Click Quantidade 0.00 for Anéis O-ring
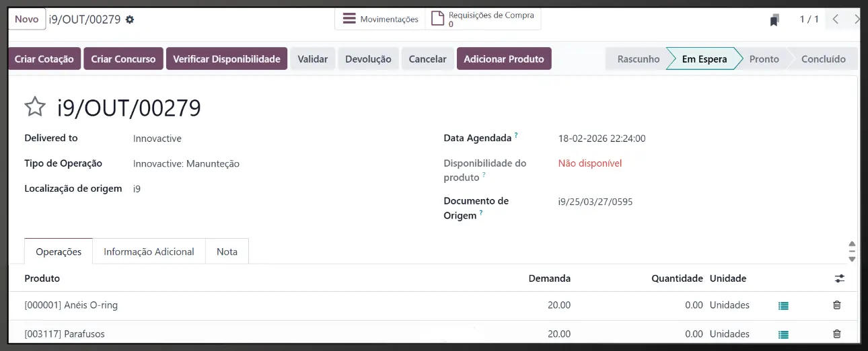This screenshot has width=868, height=351. tap(694, 305)
